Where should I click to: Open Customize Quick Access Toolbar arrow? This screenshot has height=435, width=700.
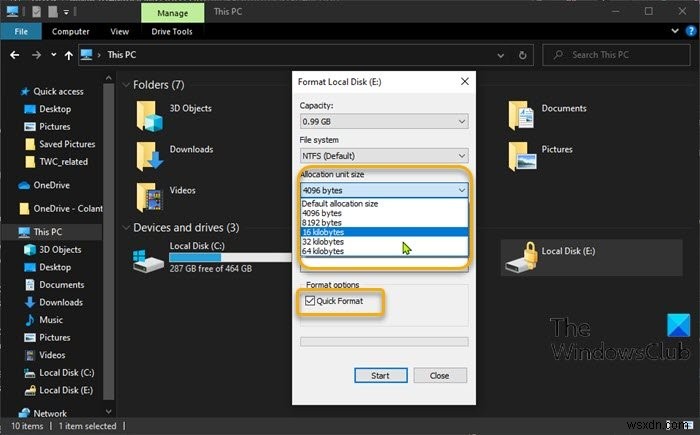[66, 12]
